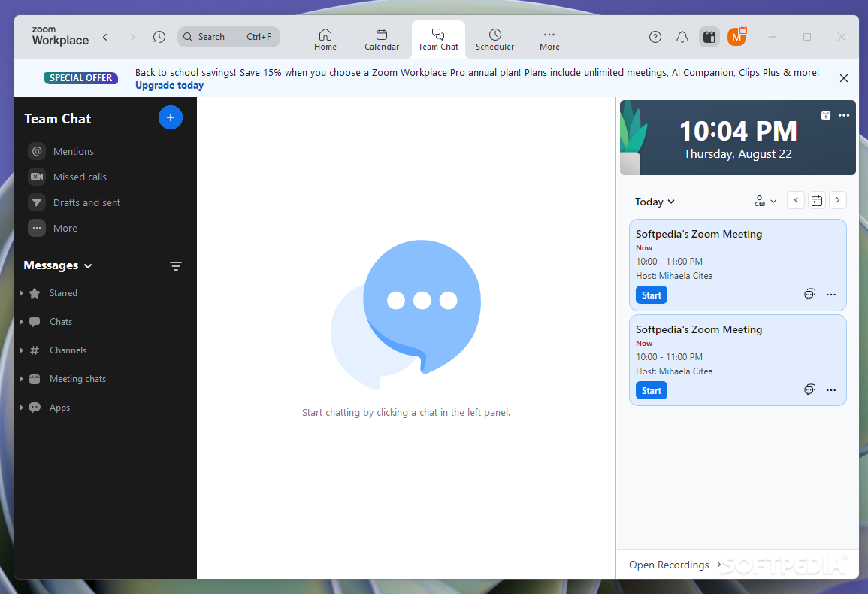Go back with the left arrow
Viewport: 868px width, 594px height.
point(104,37)
